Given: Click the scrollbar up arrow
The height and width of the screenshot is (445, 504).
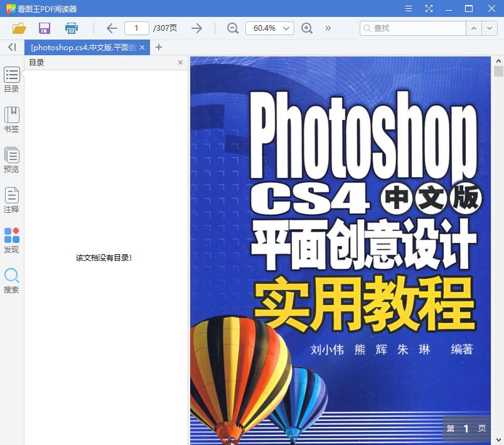Looking at the screenshot, I should tap(498, 61).
